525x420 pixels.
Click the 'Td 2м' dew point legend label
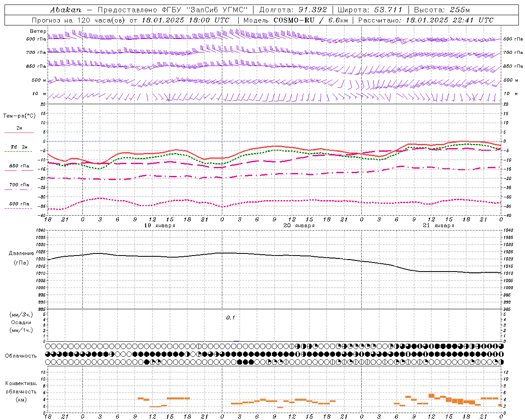tap(19, 147)
